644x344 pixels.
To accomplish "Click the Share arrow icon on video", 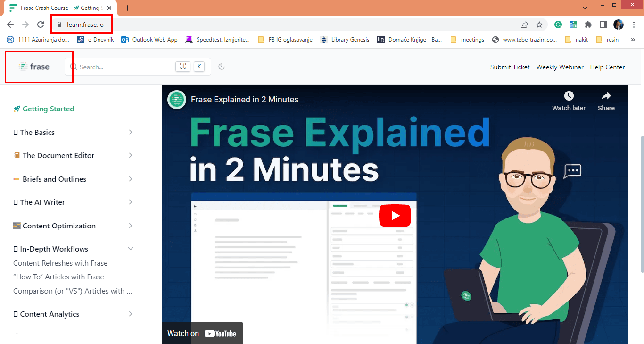I will click(606, 96).
